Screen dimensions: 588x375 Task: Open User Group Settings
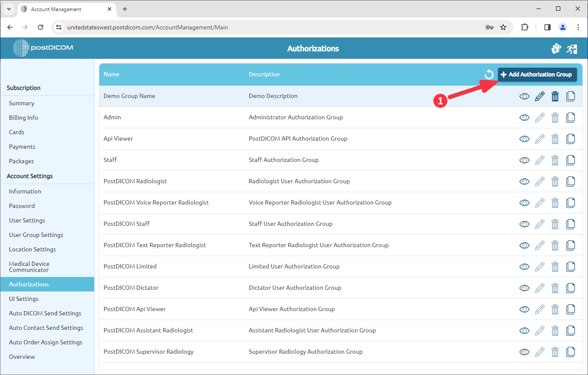pyautogui.click(x=36, y=235)
